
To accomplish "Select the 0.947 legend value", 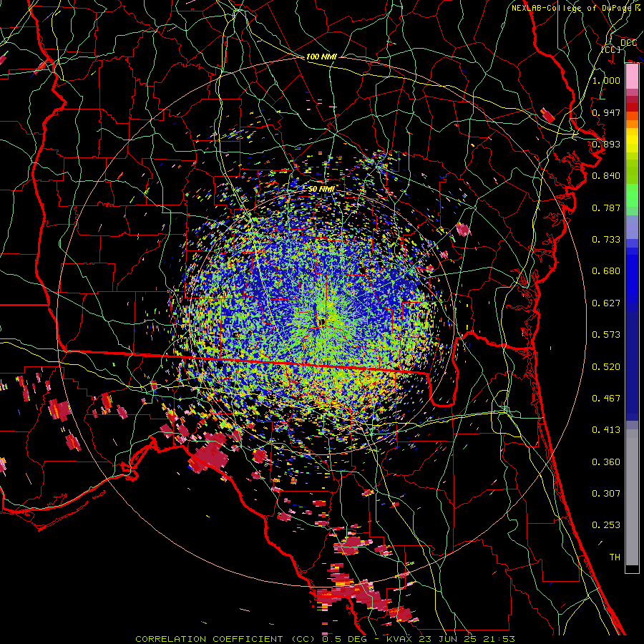I will 606,112.
